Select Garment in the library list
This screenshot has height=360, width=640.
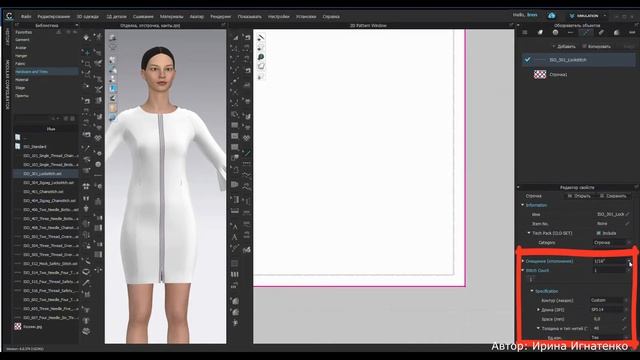pos(22,40)
